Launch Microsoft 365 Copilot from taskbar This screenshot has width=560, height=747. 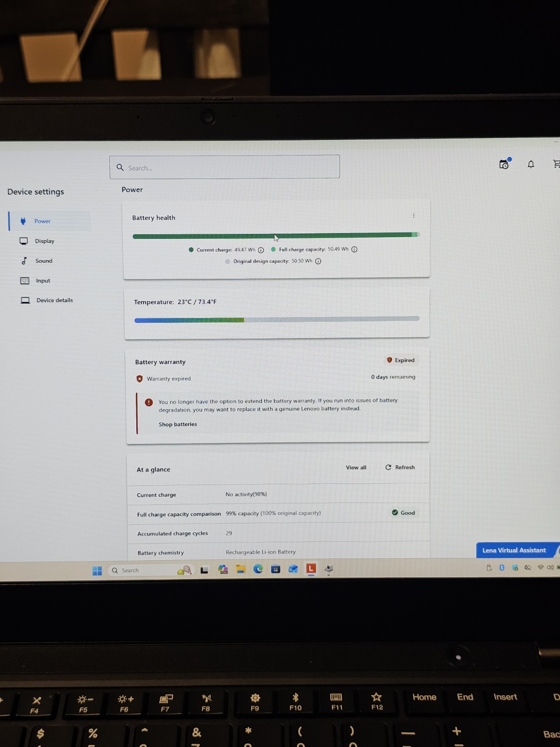click(x=223, y=569)
